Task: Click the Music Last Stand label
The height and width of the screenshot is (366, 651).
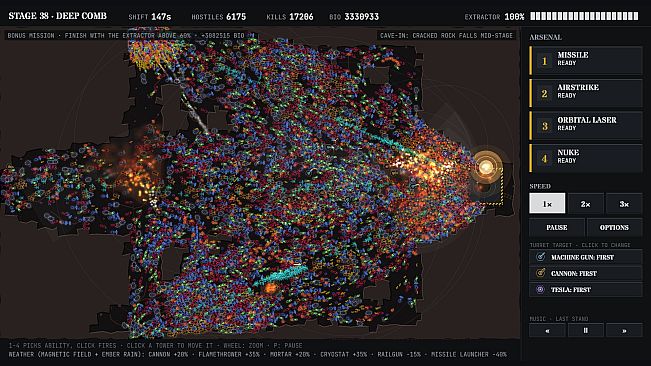Action: point(558,319)
